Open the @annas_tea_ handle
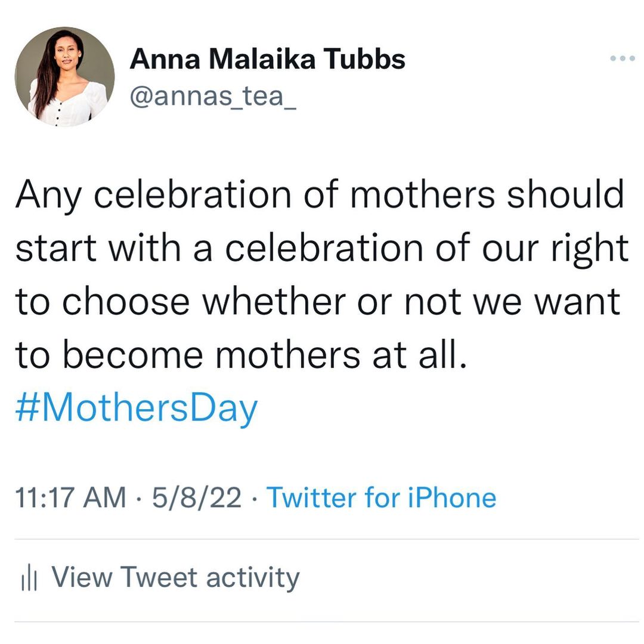The width and height of the screenshot is (644, 644). click(x=213, y=95)
